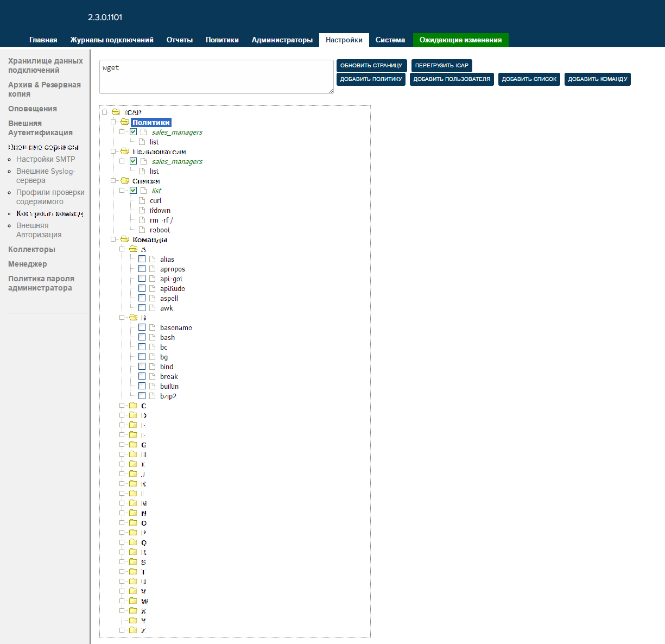Check the bash command checkbox
The height and width of the screenshot is (644, 665).
point(142,337)
